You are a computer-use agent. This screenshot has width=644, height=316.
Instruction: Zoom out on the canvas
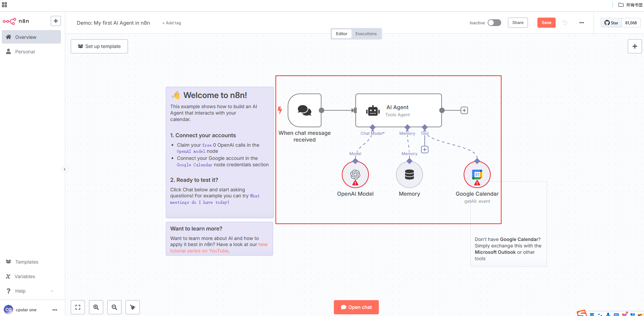pyautogui.click(x=114, y=307)
